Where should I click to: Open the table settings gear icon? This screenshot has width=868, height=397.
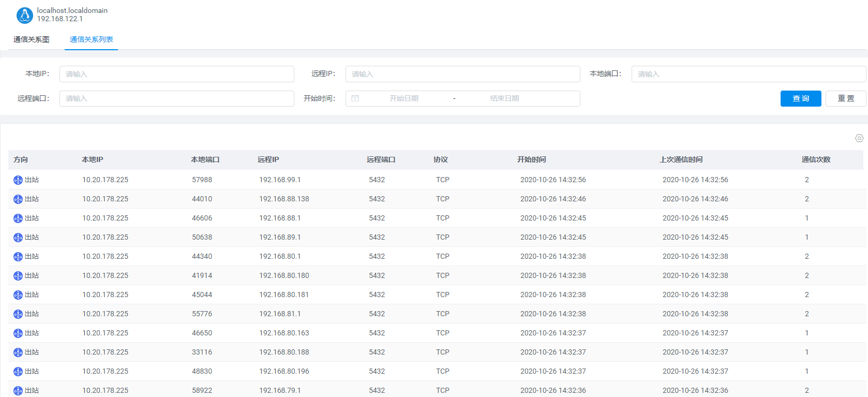click(859, 138)
